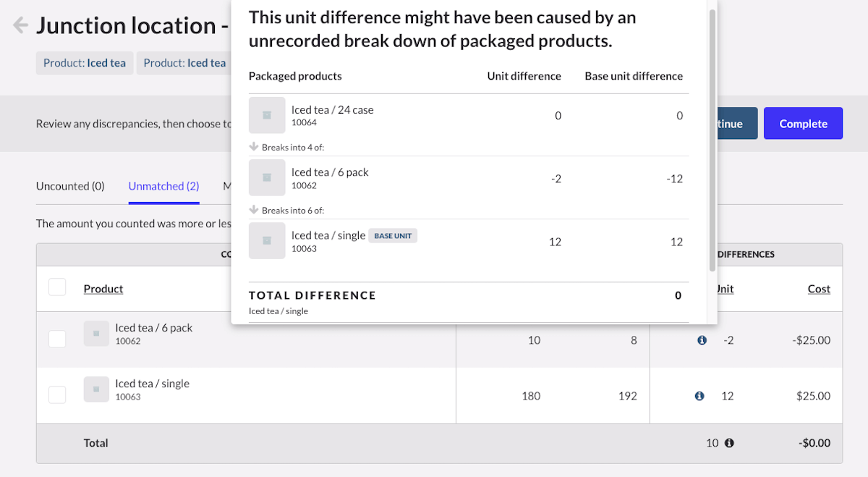This screenshot has width=868, height=477.
Task: Click Iced tea / 6 pack table row image
Action: coord(96,334)
